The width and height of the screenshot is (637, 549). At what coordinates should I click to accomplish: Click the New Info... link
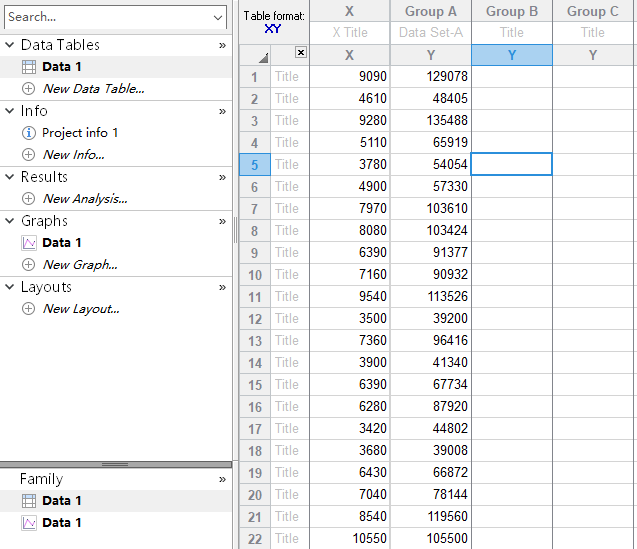[x=73, y=155]
